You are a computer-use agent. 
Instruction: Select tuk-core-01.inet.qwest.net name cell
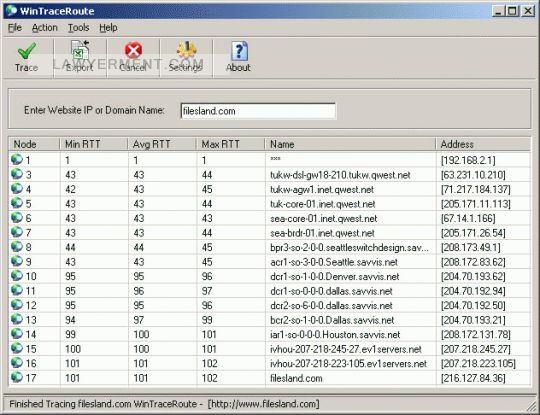click(x=323, y=204)
